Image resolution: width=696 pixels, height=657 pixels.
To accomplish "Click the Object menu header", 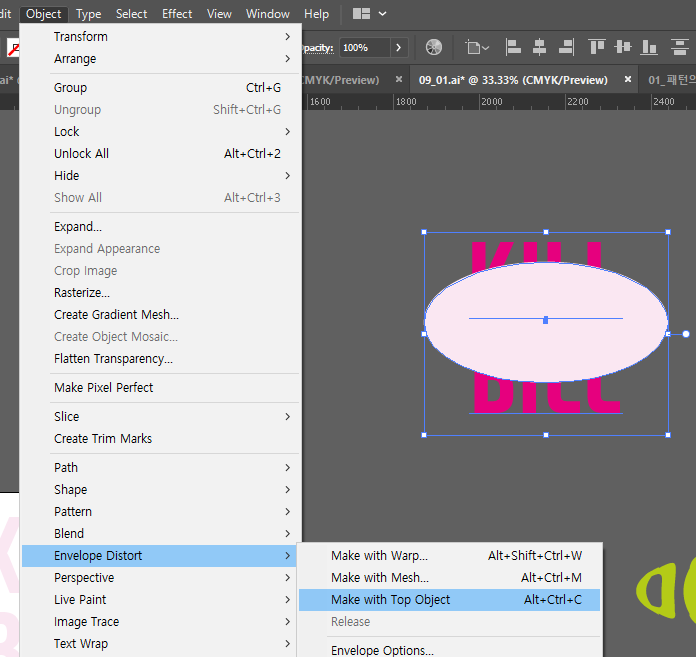I will point(44,14).
